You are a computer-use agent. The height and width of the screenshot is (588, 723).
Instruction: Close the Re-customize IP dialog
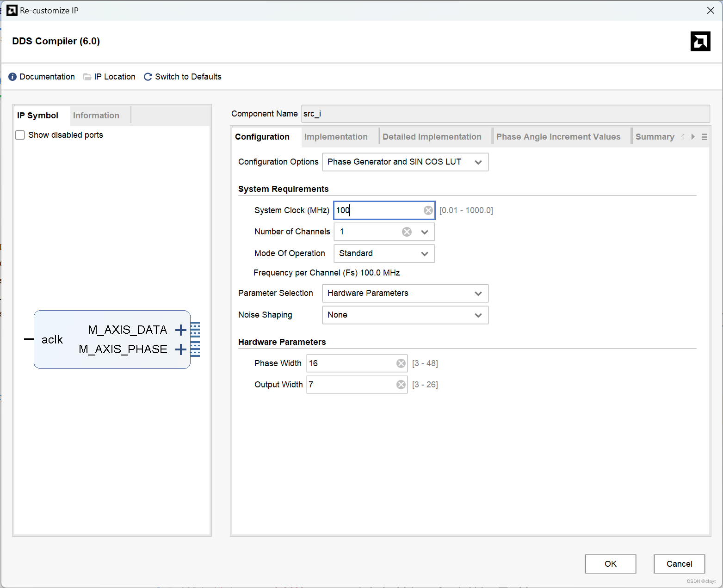[711, 10]
